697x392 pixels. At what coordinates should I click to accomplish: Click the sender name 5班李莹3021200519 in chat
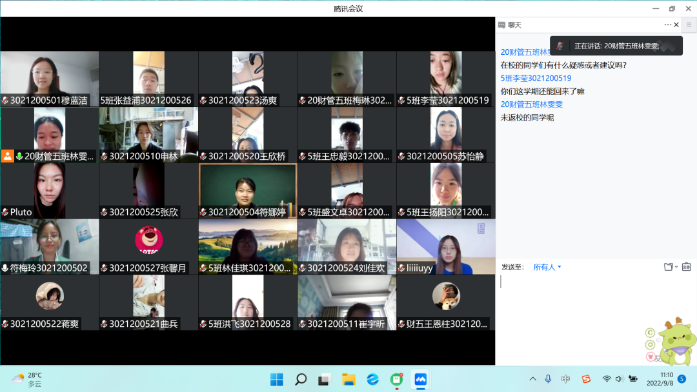pyautogui.click(x=536, y=78)
